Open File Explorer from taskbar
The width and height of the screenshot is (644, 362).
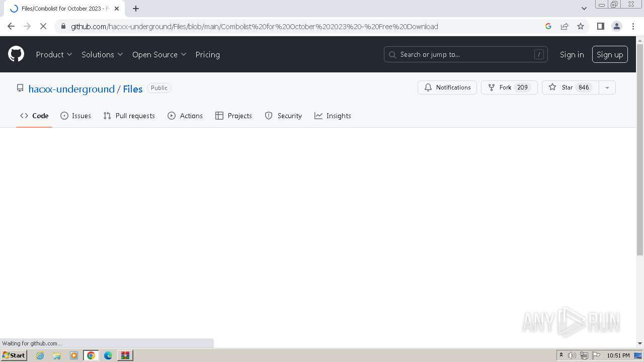coord(57,355)
